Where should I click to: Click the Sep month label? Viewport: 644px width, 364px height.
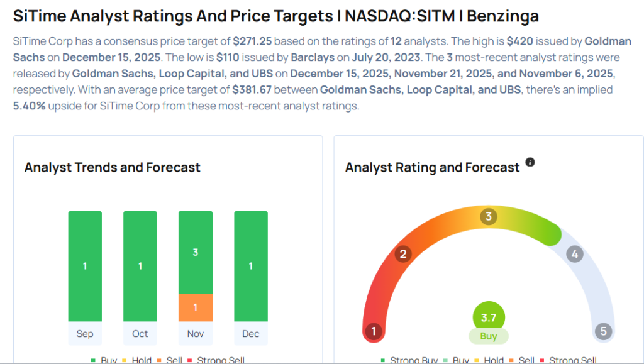pos(85,333)
